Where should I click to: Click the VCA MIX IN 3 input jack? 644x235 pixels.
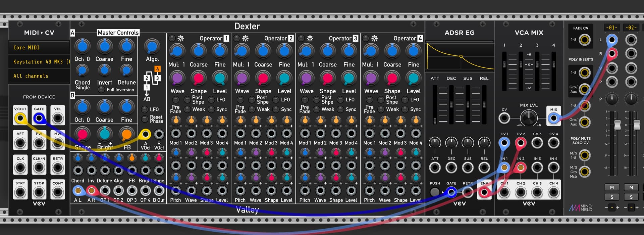537,168
